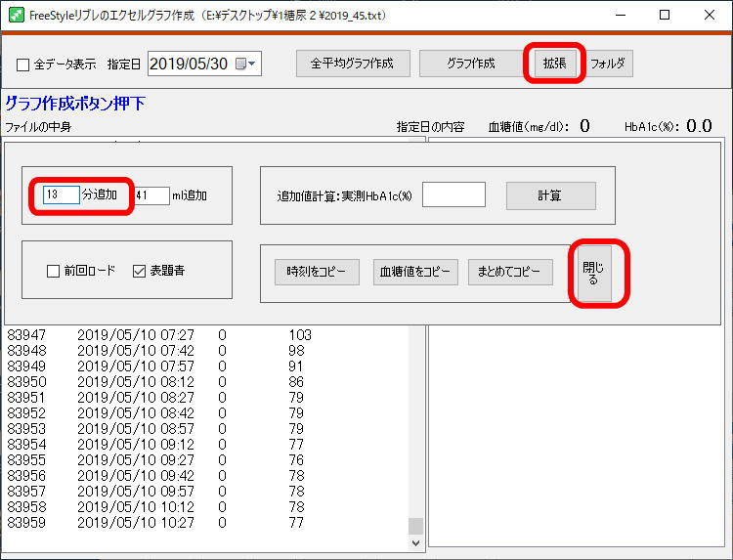
Task: Toggle the 全データ表示 checkbox
Action: (x=23, y=65)
